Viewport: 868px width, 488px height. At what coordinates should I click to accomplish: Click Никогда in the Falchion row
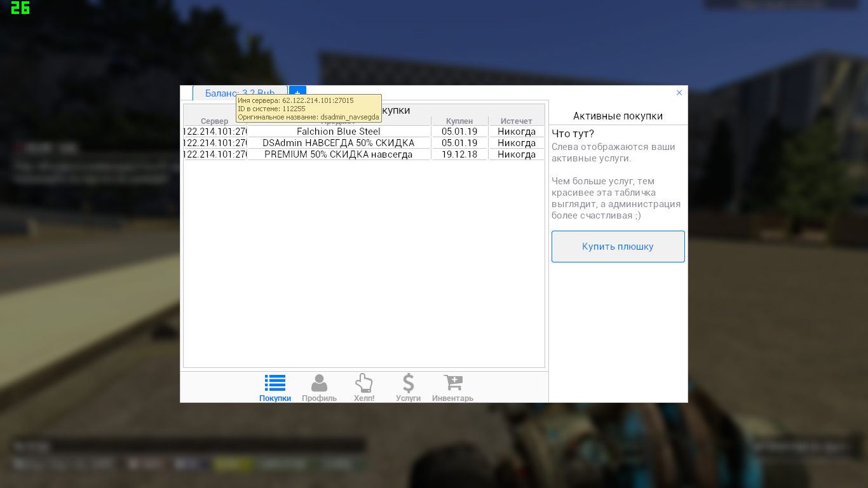click(516, 132)
